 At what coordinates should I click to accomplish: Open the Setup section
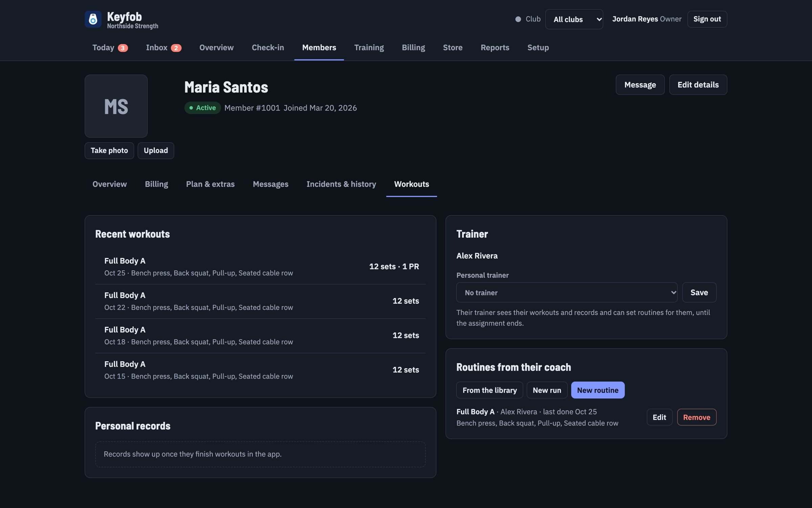[x=538, y=47]
